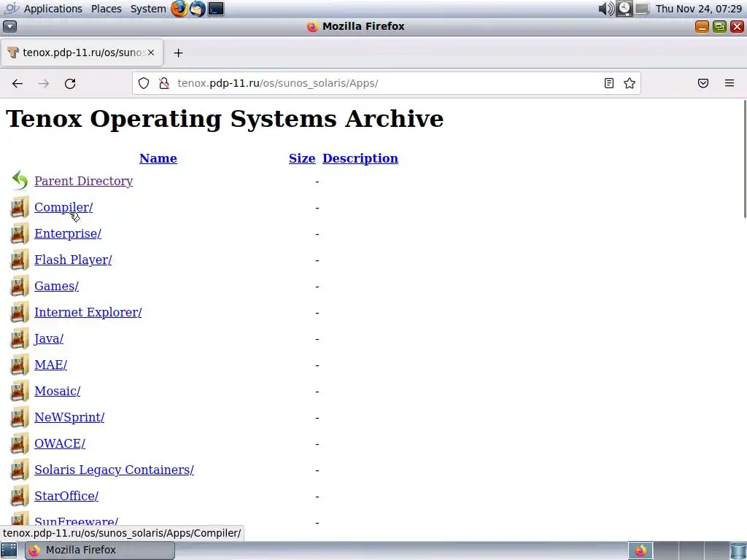Screen dimensions: 747x560
Task: Open the Java/ folder
Action: point(49,338)
